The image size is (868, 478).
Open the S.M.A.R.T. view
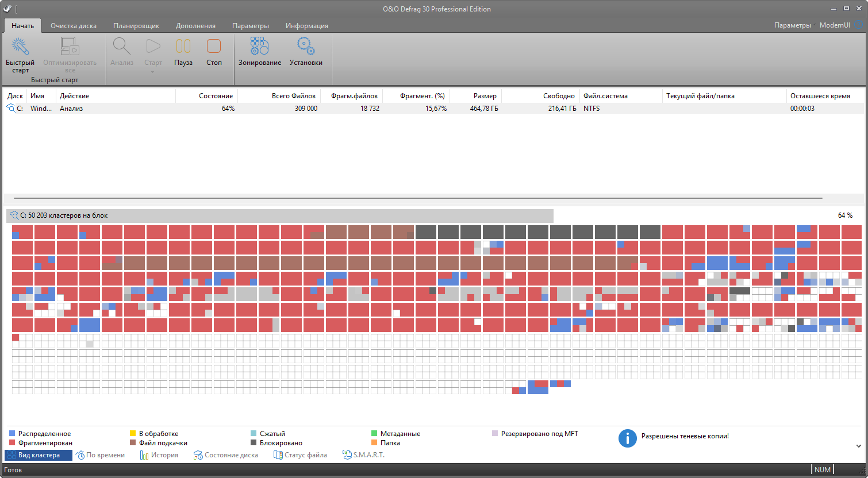(x=364, y=455)
